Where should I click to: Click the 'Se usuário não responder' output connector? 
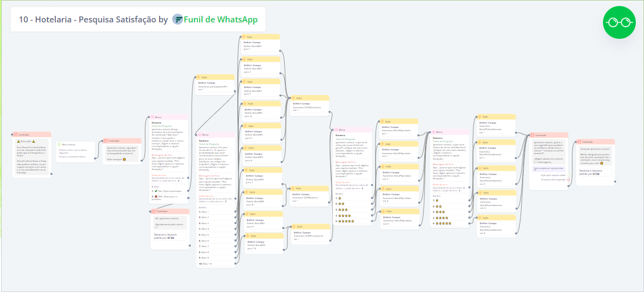coord(568,179)
